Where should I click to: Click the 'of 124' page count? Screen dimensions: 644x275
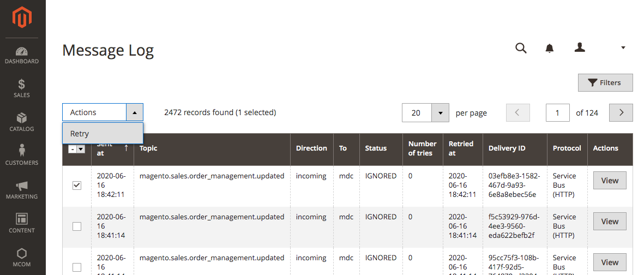587,112
